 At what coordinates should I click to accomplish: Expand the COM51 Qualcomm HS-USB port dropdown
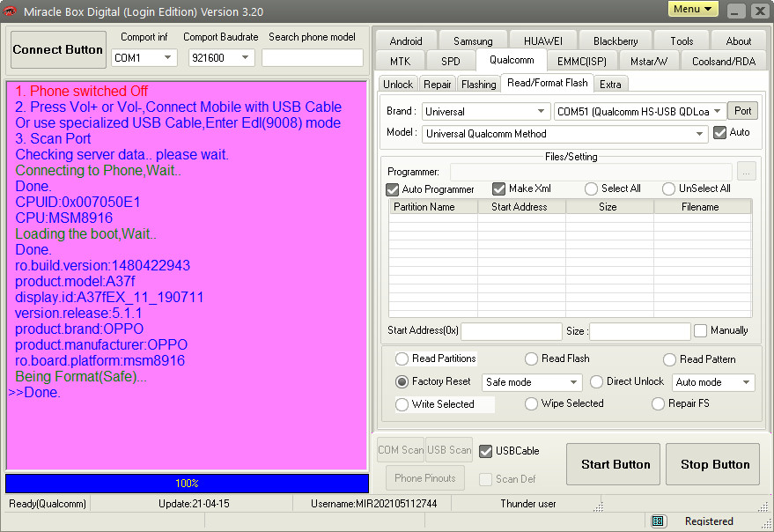640,112
